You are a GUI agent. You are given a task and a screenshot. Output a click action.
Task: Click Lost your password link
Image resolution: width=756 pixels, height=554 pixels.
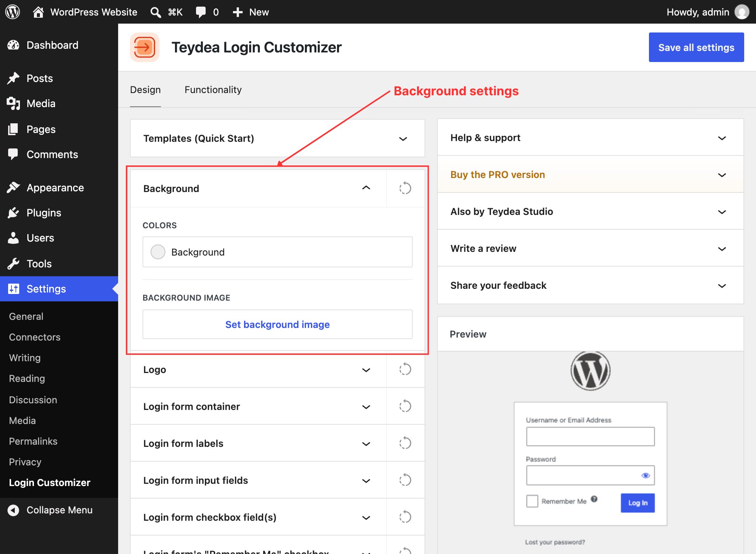click(x=555, y=542)
